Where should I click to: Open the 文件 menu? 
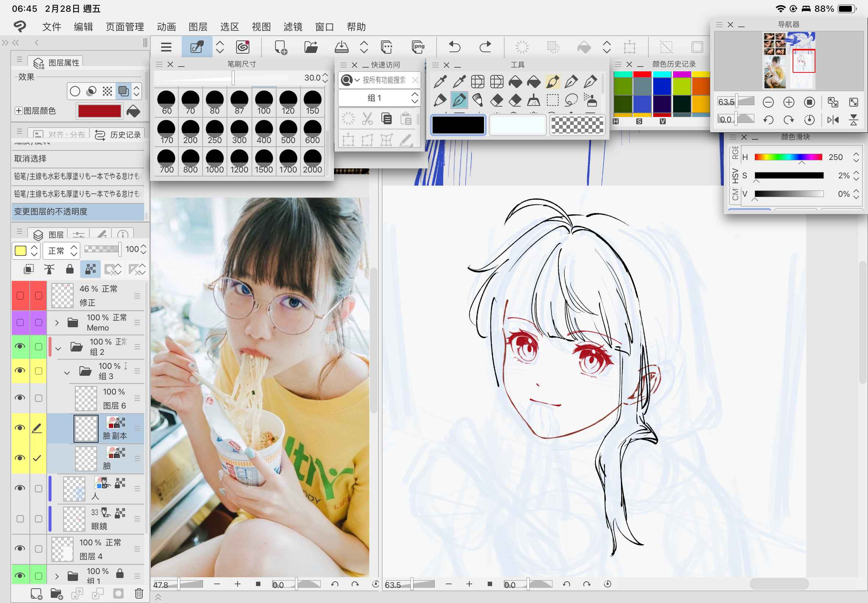[x=52, y=27]
